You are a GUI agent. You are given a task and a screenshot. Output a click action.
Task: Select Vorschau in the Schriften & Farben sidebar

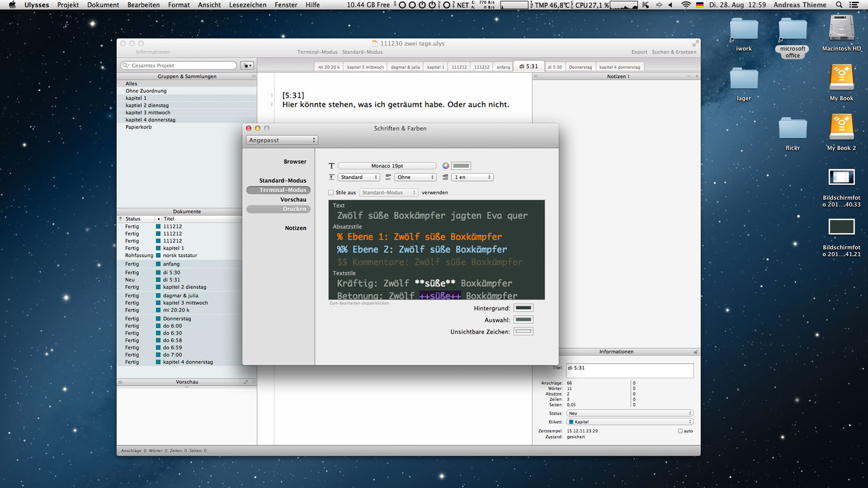[x=293, y=199]
